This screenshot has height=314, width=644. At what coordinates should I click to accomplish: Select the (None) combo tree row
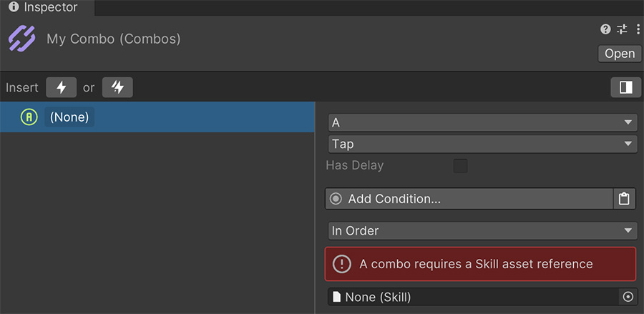[x=157, y=117]
